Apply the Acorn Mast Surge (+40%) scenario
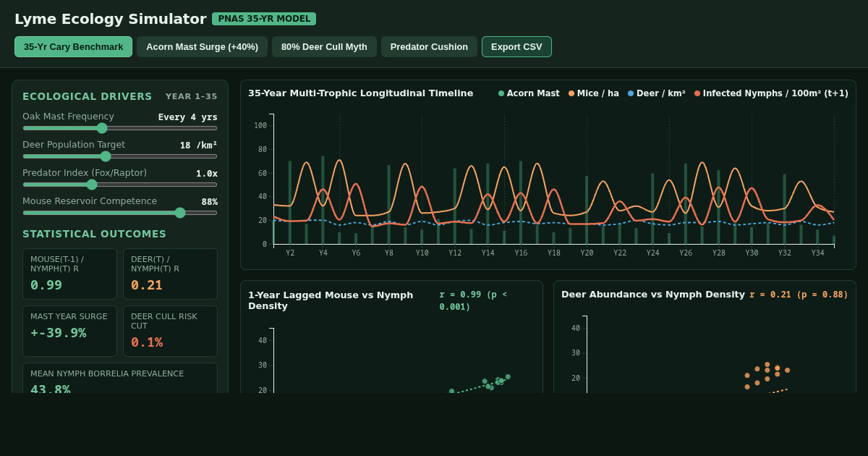Image resolution: width=868 pixels, height=456 pixels. [x=202, y=47]
